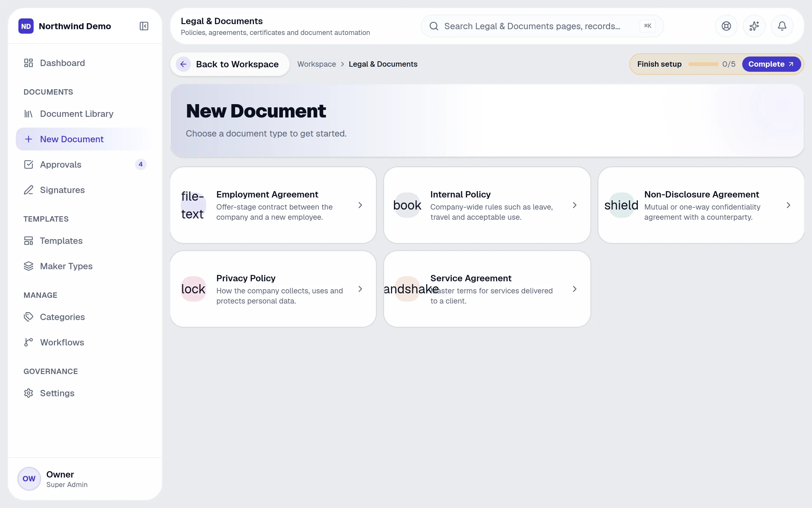Expand Employment Agreement via its chevron

click(360, 205)
